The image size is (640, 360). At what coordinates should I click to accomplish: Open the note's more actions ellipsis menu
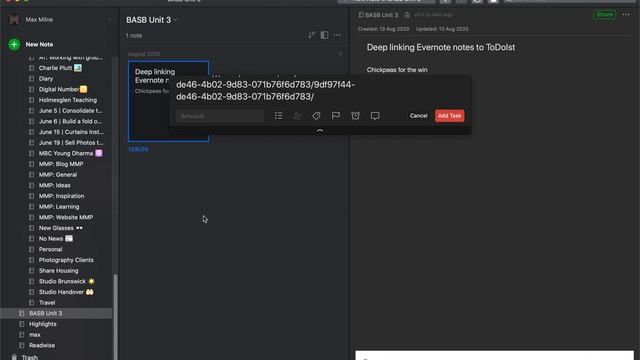click(x=626, y=15)
